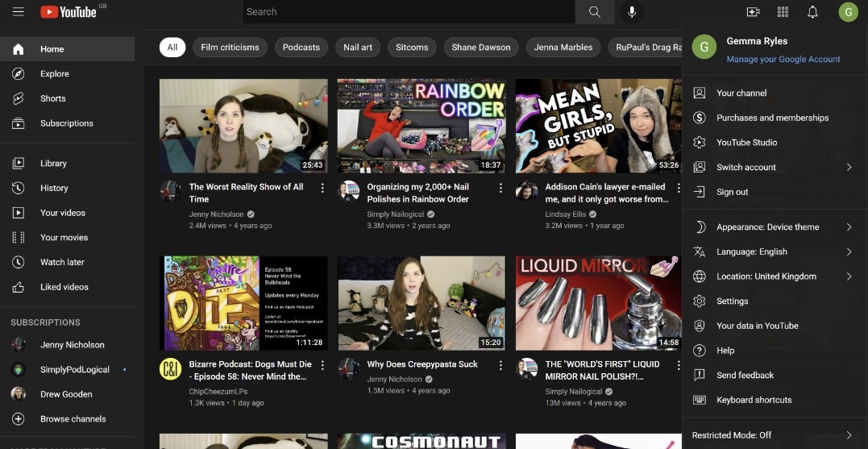868x449 pixels.
Task: Open the Mean Girls But Stupid thumbnail
Action: pos(598,126)
